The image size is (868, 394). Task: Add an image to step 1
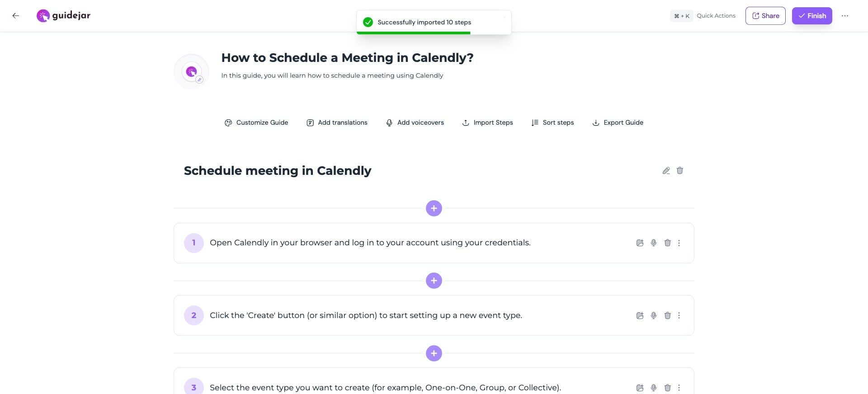(640, 243)
